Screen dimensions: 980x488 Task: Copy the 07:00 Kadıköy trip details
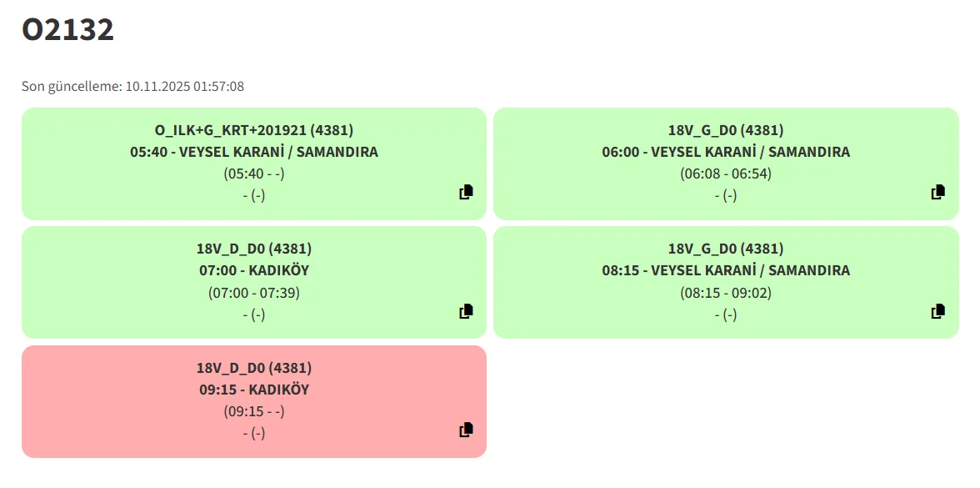click(466, 312)
